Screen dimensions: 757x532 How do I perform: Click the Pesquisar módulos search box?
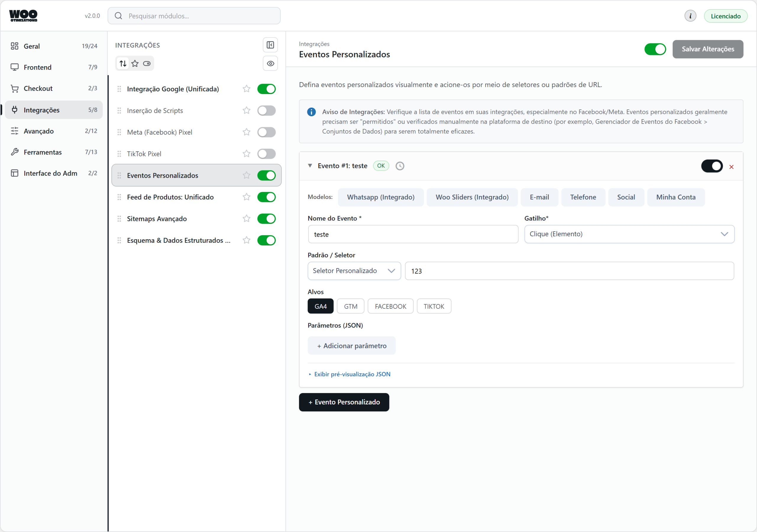(x=194, y=16)
